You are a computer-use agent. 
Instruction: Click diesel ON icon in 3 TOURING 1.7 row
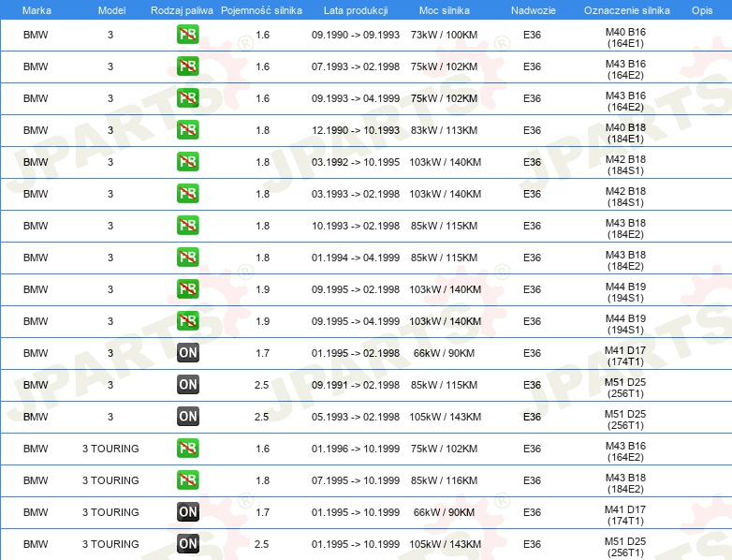click(x=187, y=512)
